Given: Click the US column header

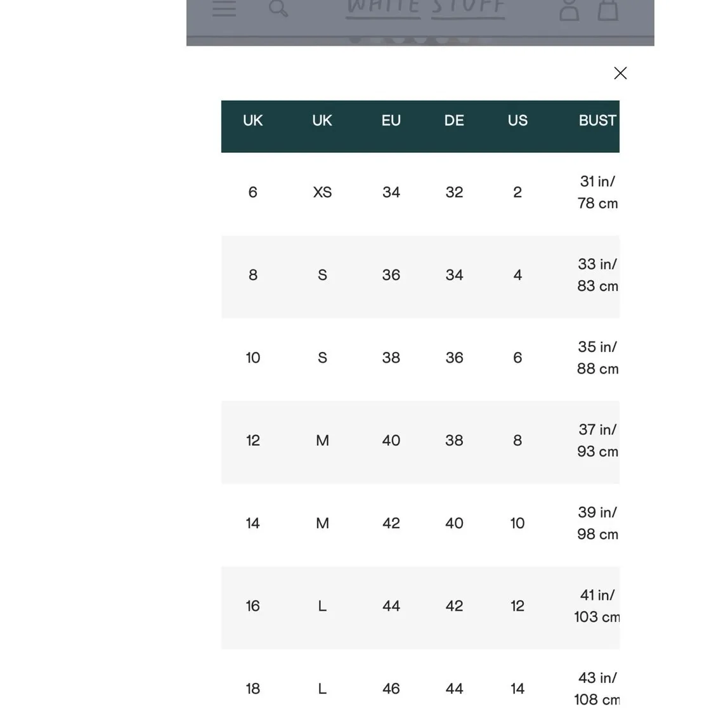Looking at the screenshot, I should click(517, 120).
